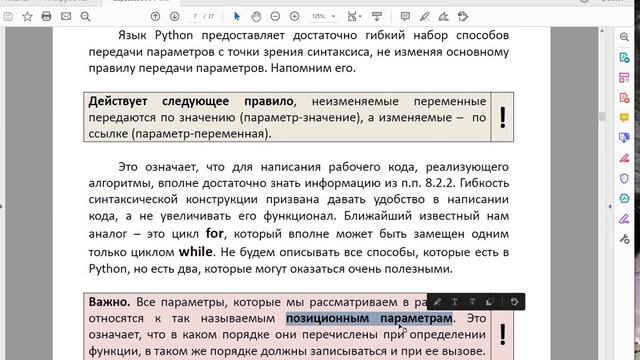Print the document via printer icon
The height and width of the screenshot is (360, 640).
pyautogui.click(x=47, y=16)
